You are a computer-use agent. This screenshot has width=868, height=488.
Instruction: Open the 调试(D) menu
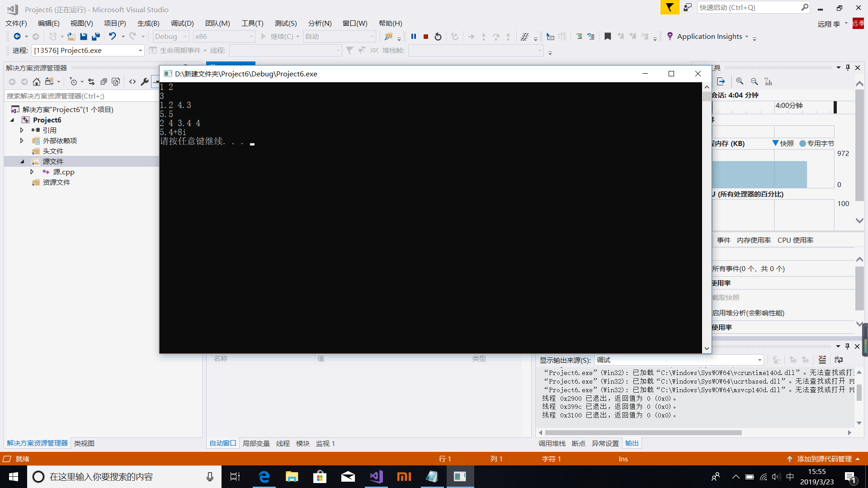(x=182, y=23)
